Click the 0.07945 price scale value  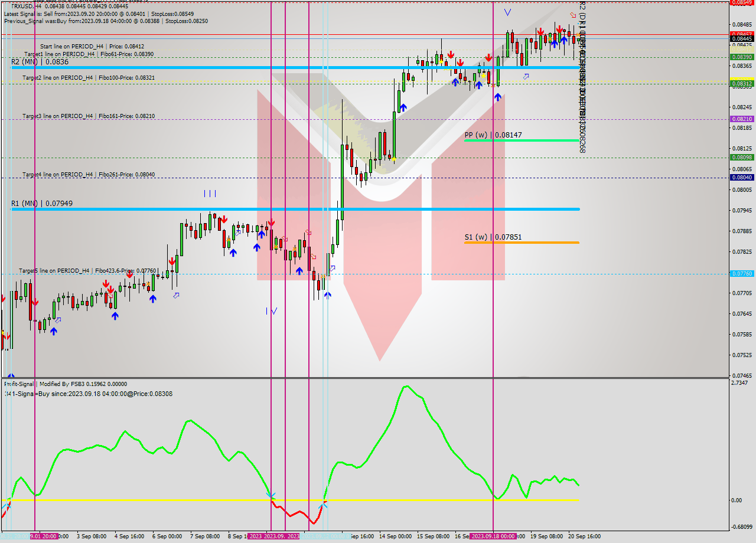click(742, 211)
